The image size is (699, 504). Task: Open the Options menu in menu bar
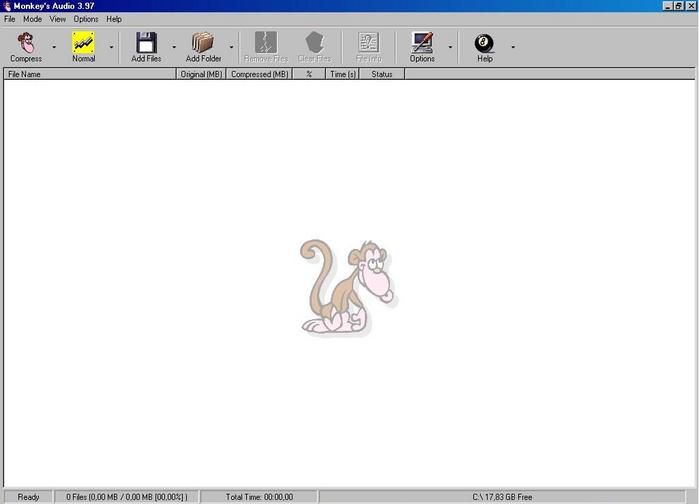click(86, 19)
